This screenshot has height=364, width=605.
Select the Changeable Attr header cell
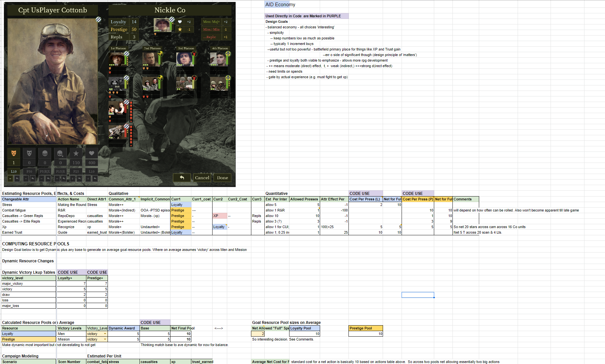(x=29, y=199)
